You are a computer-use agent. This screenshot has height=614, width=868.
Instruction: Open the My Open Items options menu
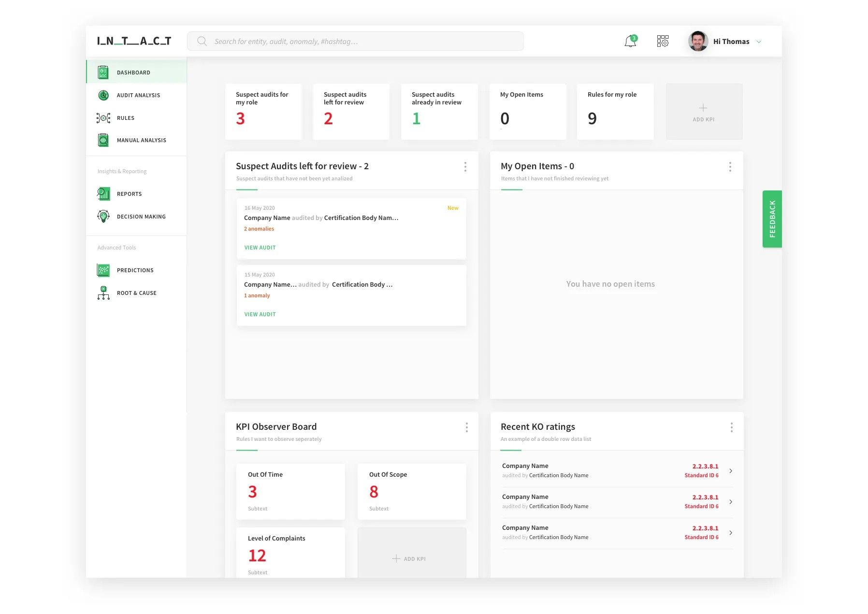[730, 166]
